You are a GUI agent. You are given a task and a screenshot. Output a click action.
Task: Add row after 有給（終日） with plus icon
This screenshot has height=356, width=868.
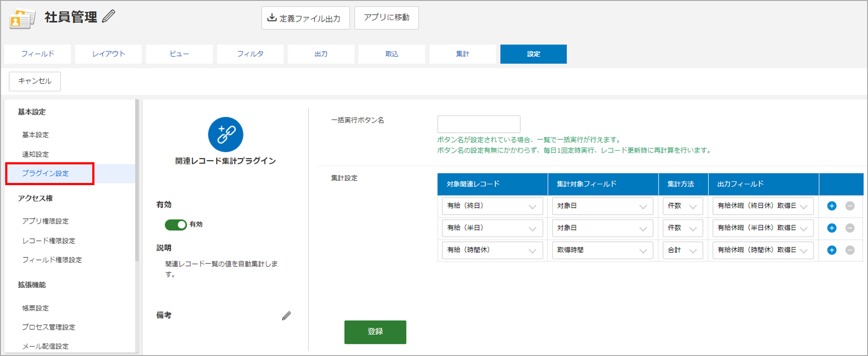click(832, 206)
